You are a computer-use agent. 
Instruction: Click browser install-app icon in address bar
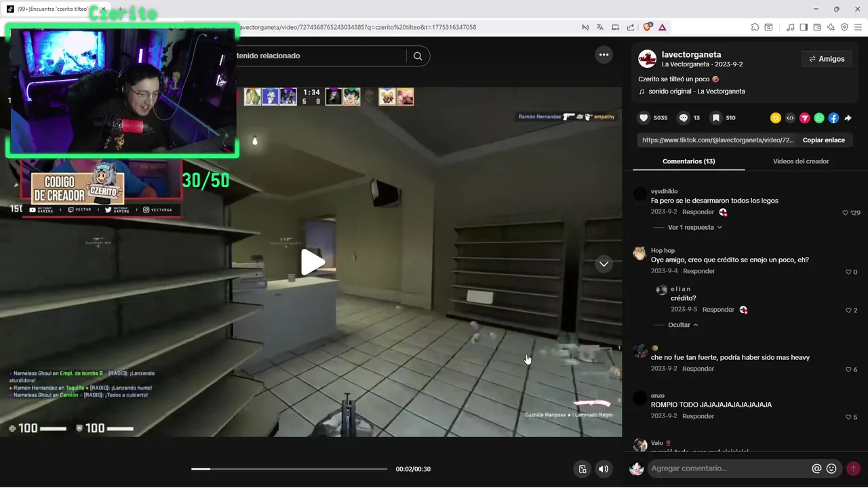615,27
